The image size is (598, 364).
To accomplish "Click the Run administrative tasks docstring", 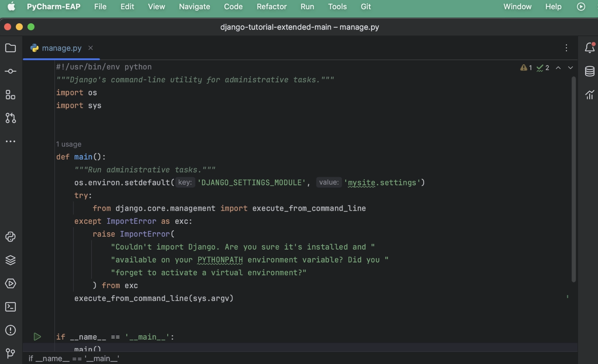I will click(145, 170).
